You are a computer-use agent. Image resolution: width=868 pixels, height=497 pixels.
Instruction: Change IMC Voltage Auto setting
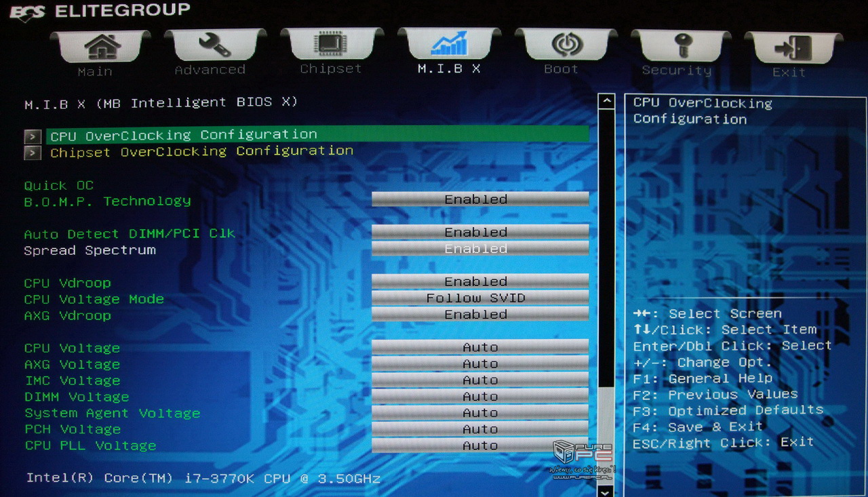(x=480, y=380)
